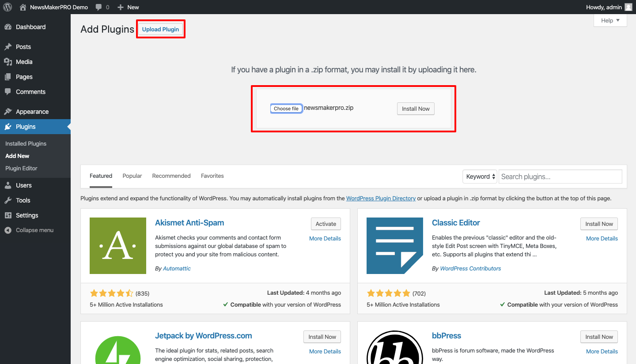Click Classic Editor rating count (702)
The height and width of the screenshot is (364, 636).
419,293
